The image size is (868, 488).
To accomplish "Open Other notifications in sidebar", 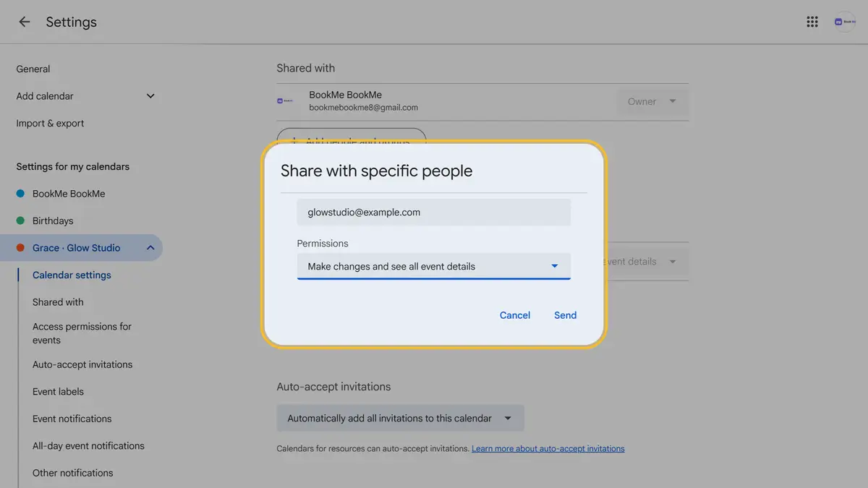I will 73,473.
